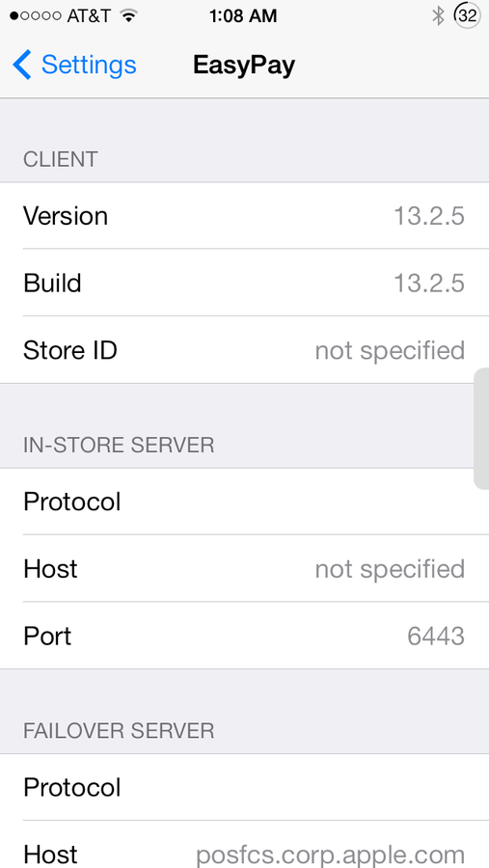Tap the Wi-Fi signal icon
The height and width of the screenshot is (868, 489).
[129, 15]
